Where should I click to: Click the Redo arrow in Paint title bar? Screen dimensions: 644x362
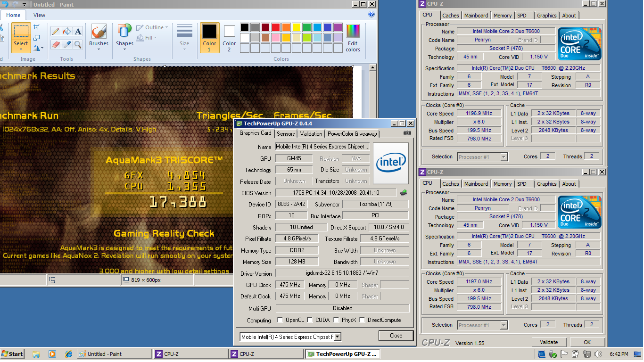pos(16,4)
